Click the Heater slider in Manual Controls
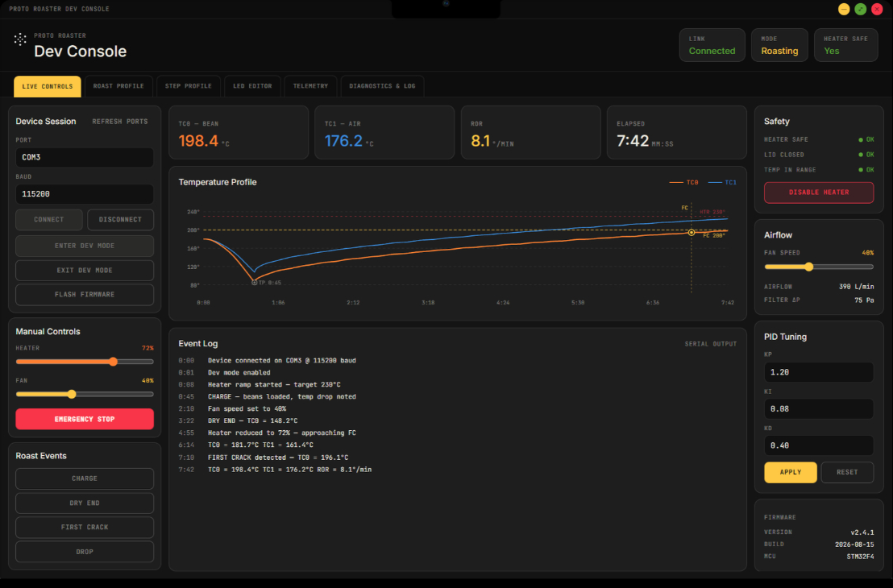 85,362
